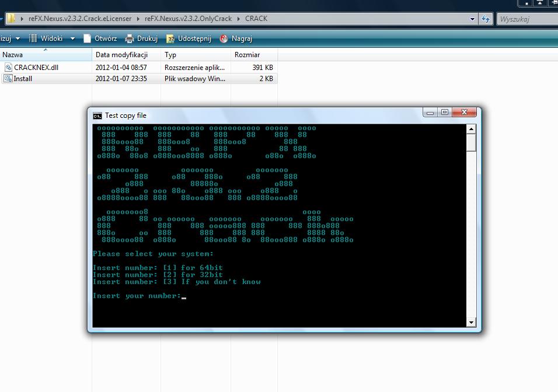
Task: Click CRACK breadcrumb segment
Action: coord(256,19)
